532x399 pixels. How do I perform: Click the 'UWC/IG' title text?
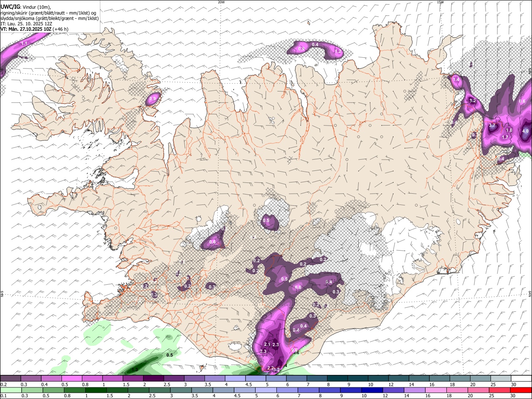pos(10,6)
